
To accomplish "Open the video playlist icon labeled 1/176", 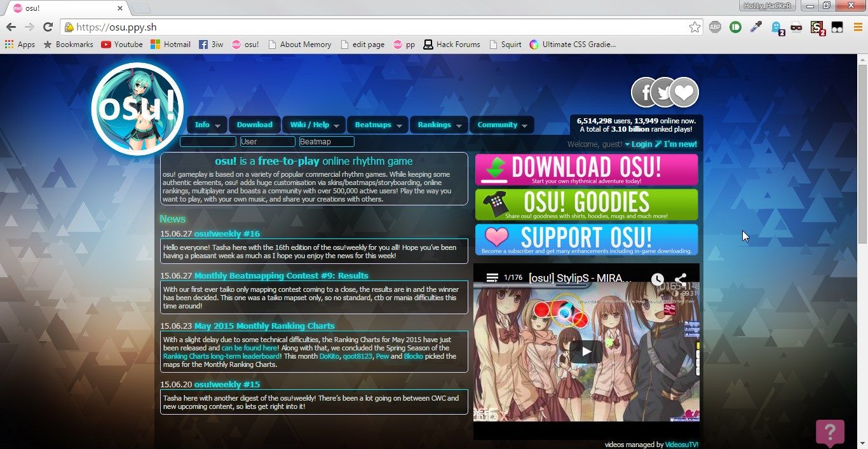I will coord(492,277).
